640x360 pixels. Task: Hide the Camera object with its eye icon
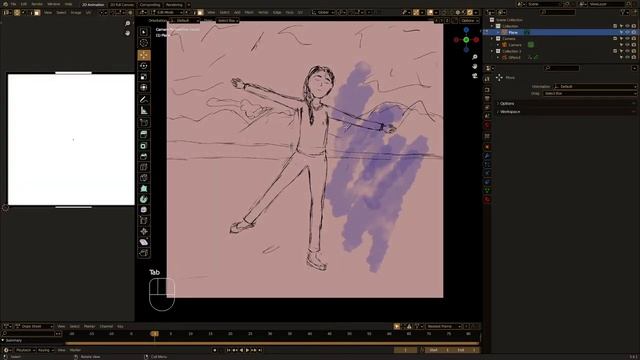pos(627,45)
